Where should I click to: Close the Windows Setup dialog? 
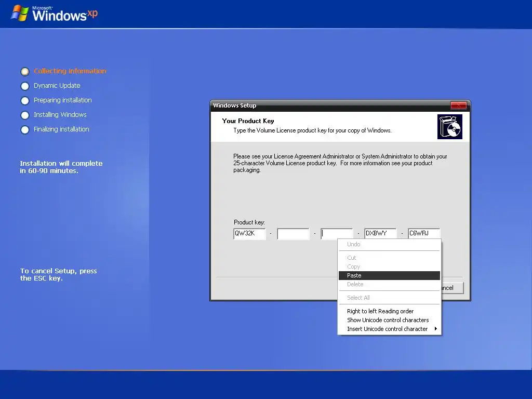(459, 105)
